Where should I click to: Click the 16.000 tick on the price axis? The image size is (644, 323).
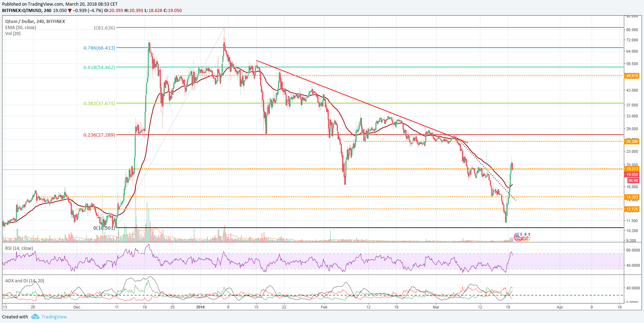click(x=632, y=187)
